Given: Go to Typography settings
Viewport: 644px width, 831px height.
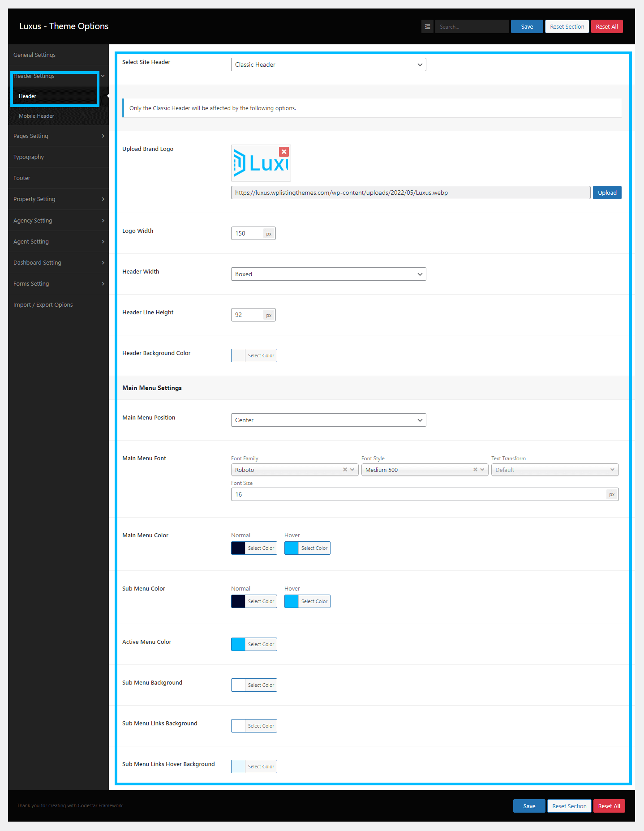Looking at the screenshot, I should 29,157.
